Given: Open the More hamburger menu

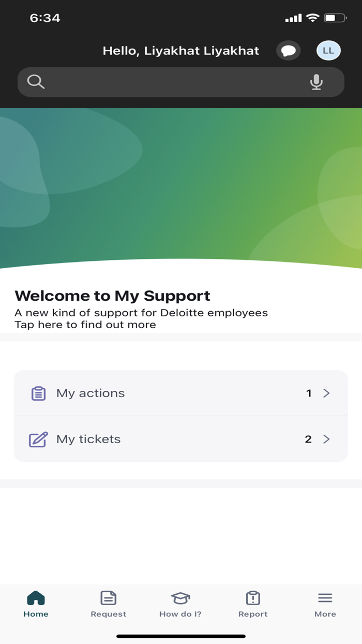Looking at the screenshot, I should tap(325, 597).
